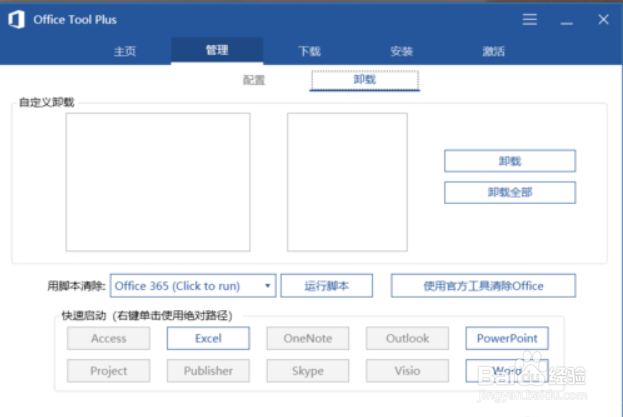Launch OneNote from quick start
This screenshot has width=623, height=417.
tap(308, 338)
